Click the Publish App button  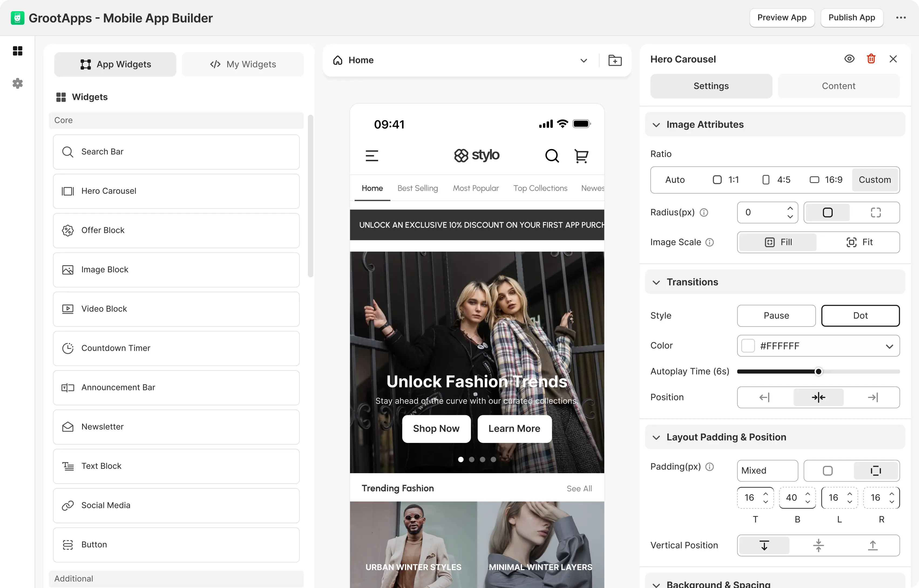[x=851, y=18]
